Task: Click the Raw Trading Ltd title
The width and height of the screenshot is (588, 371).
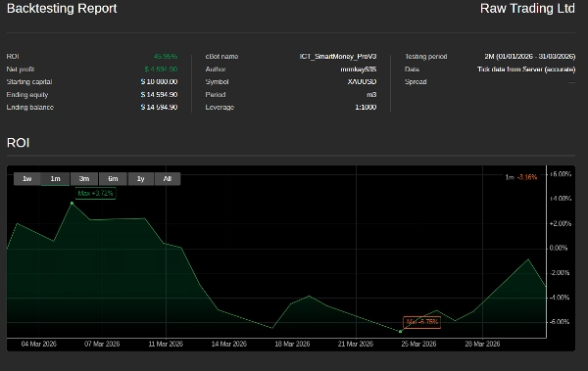Action: tap(527, 9)
